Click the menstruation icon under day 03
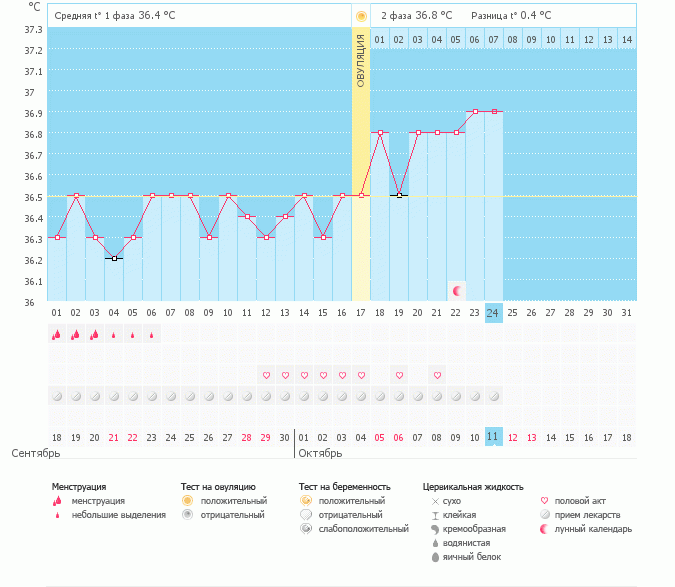Viewport: 675px width, 587px height. tap(94, 334)
